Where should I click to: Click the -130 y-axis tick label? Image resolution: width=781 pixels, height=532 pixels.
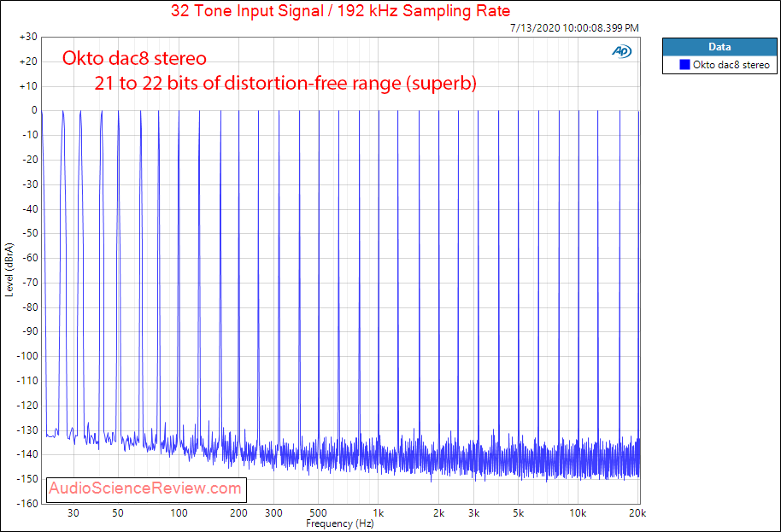27,430
